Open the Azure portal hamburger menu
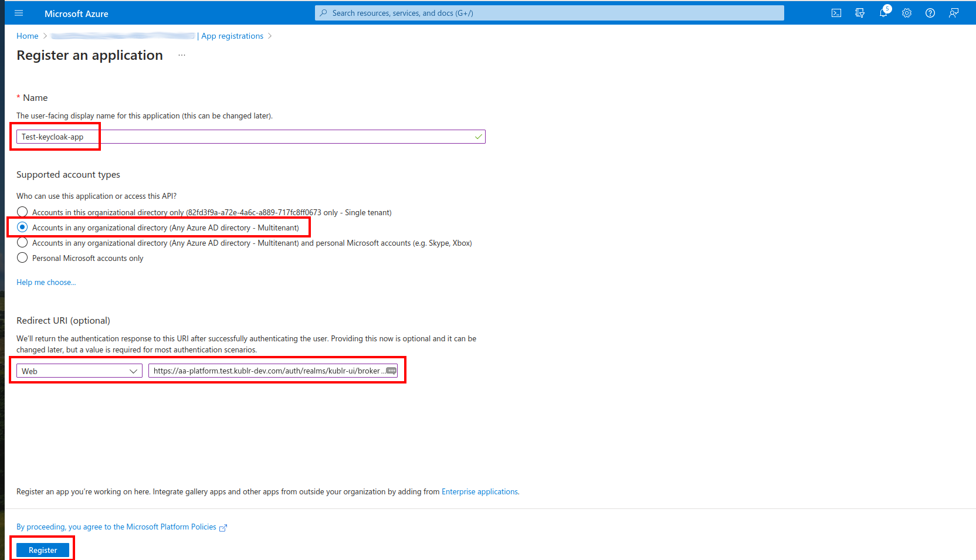 [19, 13]
